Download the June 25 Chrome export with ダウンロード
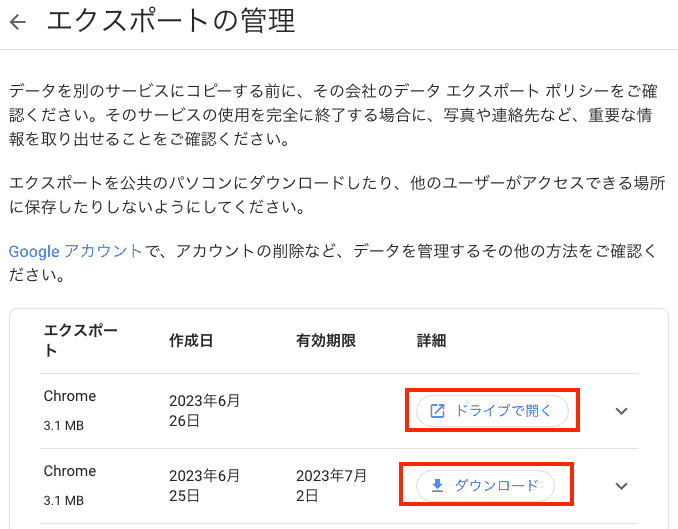The image size is (678, 529). coord(485,485)
